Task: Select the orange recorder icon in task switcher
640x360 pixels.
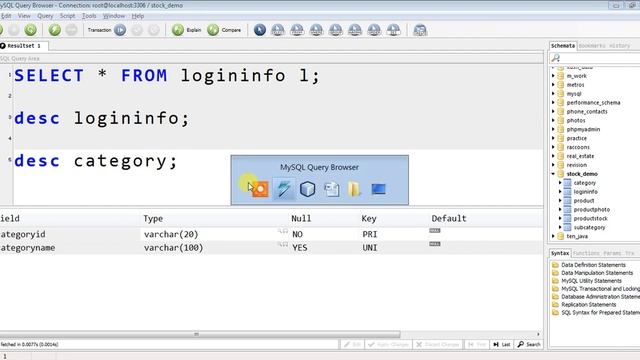Action: click(x=260, y=189)
